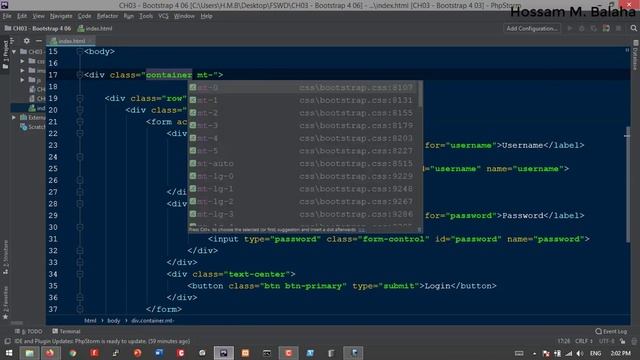Expand External Libraries in project tree
This screenshot has height=360, width=640.
[x=14, y=118]
